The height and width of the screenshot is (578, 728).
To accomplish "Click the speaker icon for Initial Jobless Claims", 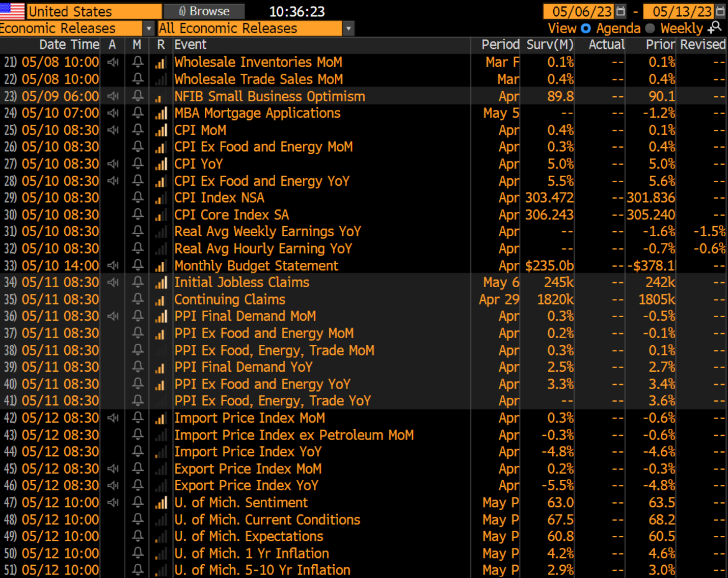I will 113,282.
